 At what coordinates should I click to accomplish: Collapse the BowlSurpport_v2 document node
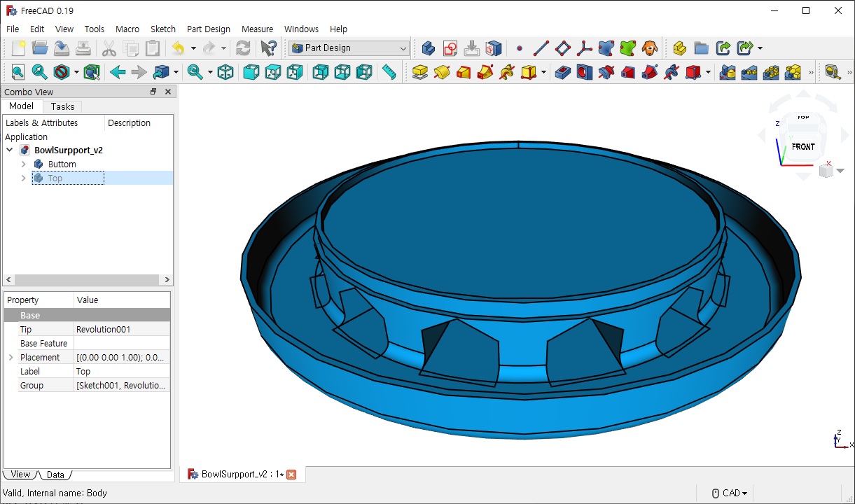[9, 150]
